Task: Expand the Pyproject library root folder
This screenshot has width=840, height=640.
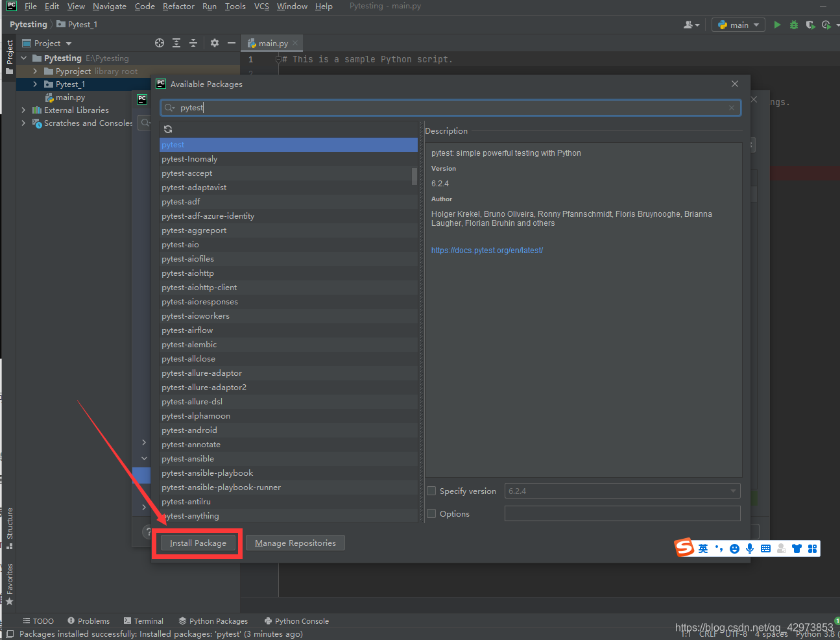Action: click(x=35, y=71)
